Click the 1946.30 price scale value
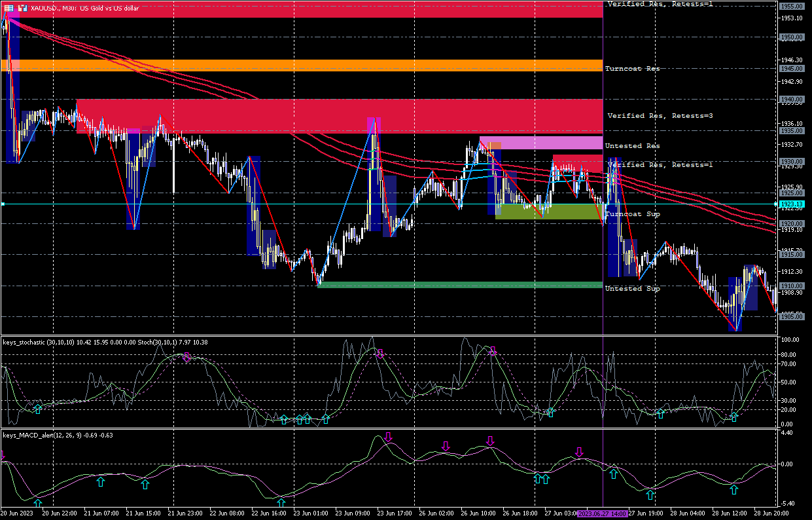The image size is (812, 520). coord(792,60)
